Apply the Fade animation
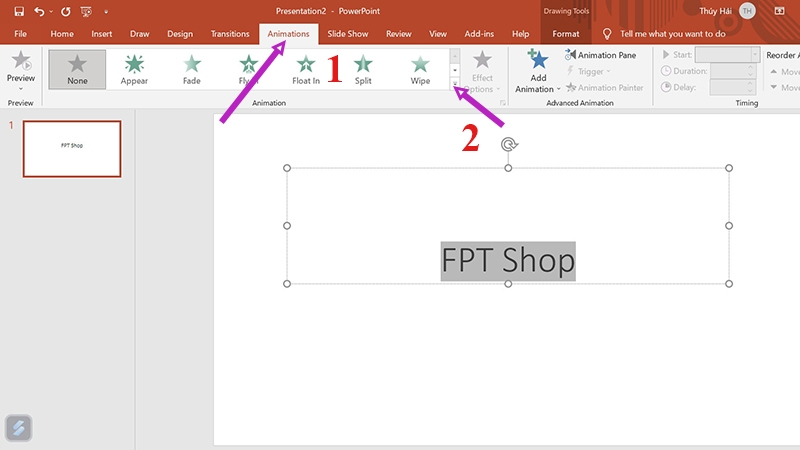 pyautogui.click(x=192, y=69)
